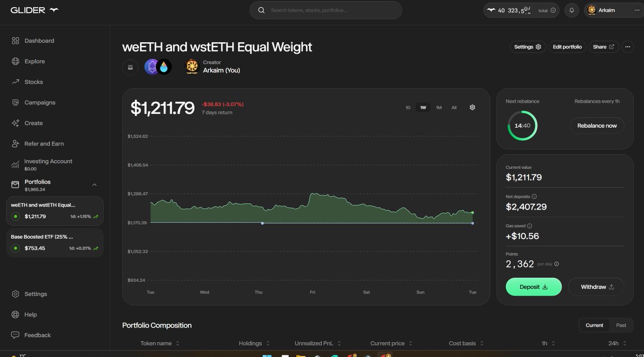Viewport: 644px width, 357px height.
Task: Show Gas saved info tooltip icon
Action: pos(530,226)
